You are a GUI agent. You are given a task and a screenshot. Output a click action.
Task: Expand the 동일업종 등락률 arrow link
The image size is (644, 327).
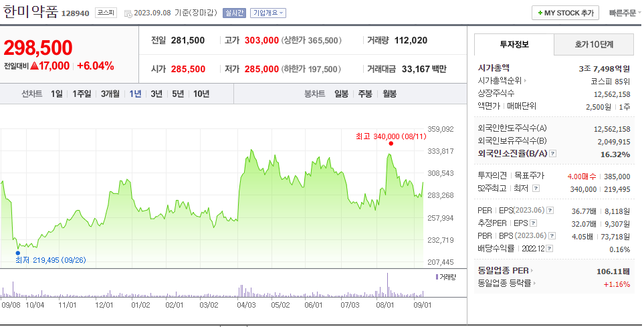click(507, 284)
